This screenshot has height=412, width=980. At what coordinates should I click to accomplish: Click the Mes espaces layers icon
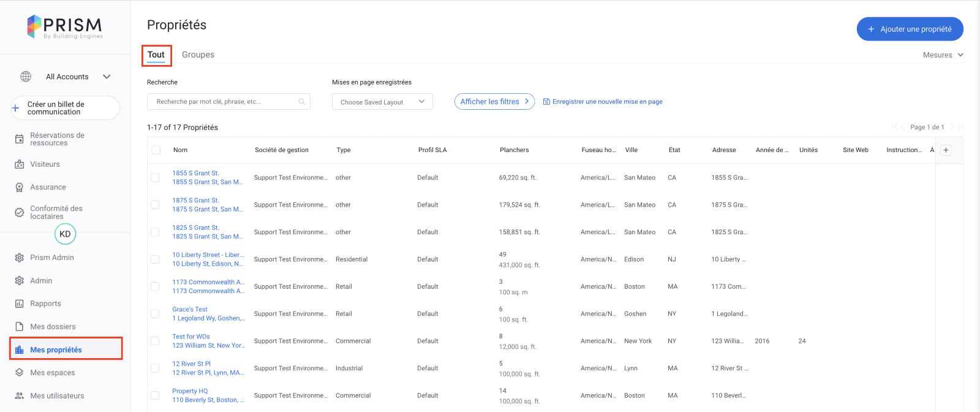click(x=19, y=373)
